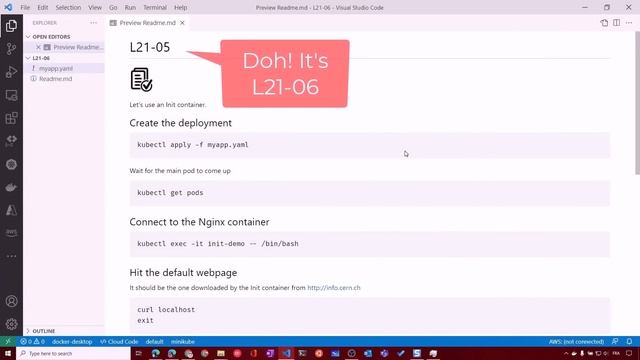Click minikube in status bar

point(183,342)
